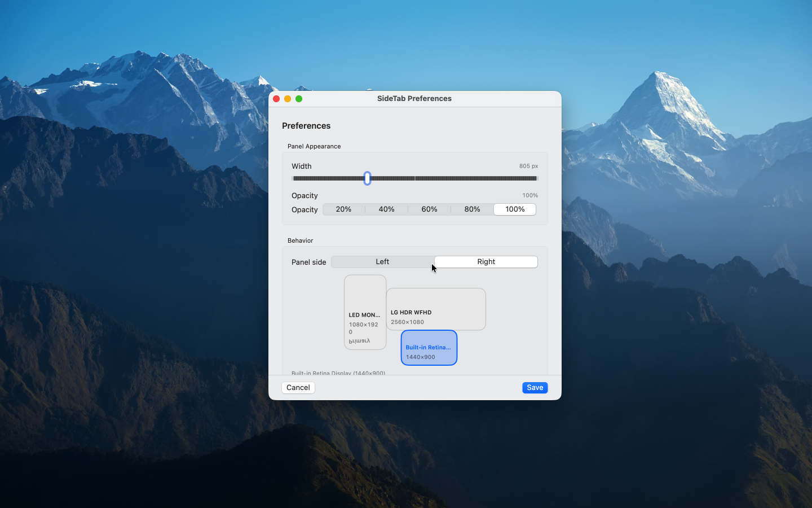Click the Panel Appearance section header
The height and width of the screenshot is (508, 812).
click(x=314, y=146)
